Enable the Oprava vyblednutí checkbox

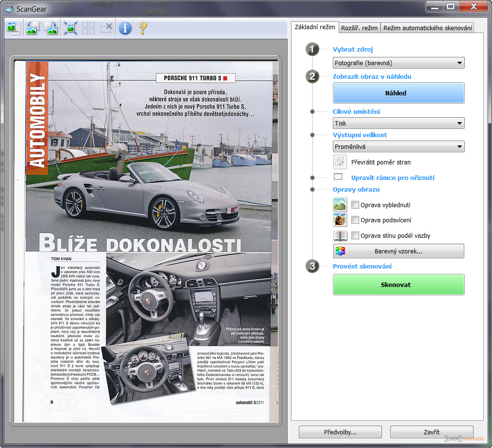355,205
